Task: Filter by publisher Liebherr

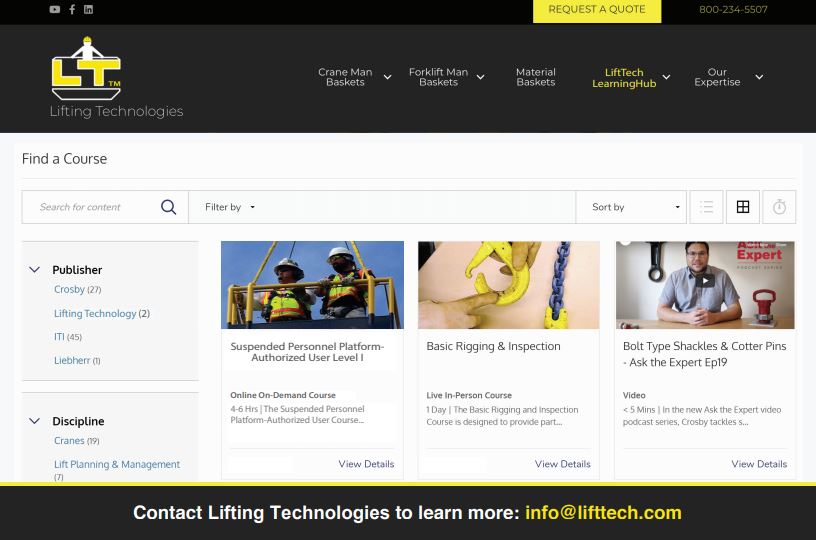Action: 72,360
